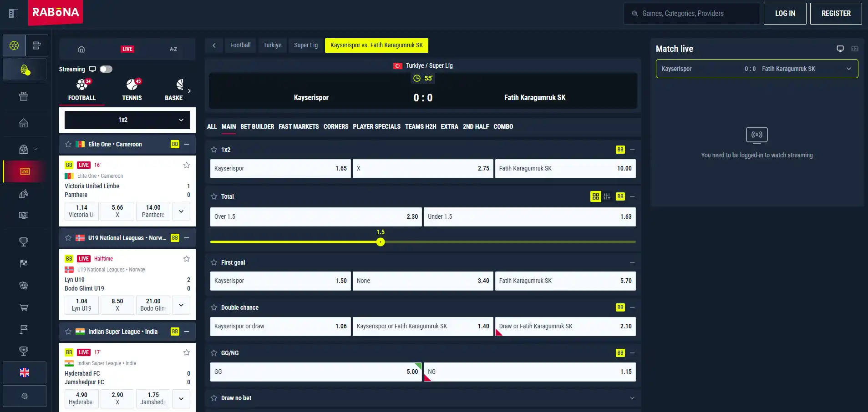868x412 pixels.
Task: Go to the sidebar home icon
Action: click(24, 123)
